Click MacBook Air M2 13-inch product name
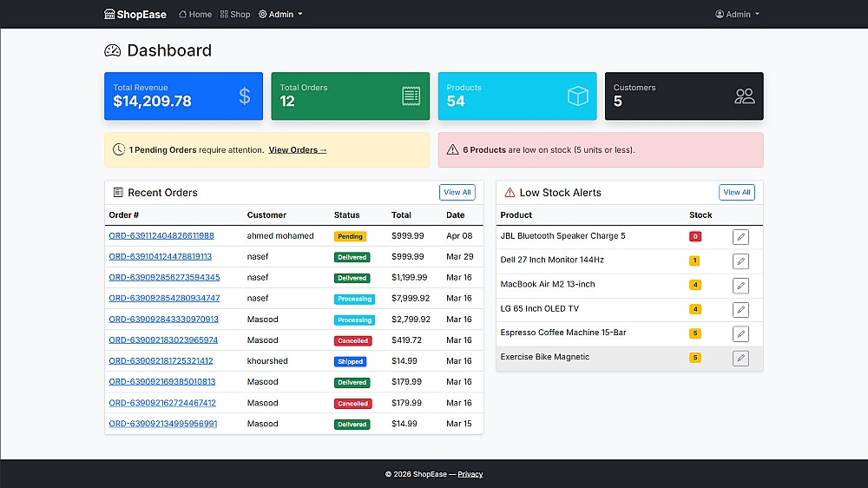Screen dimensions: 868x488 (548, 284)
